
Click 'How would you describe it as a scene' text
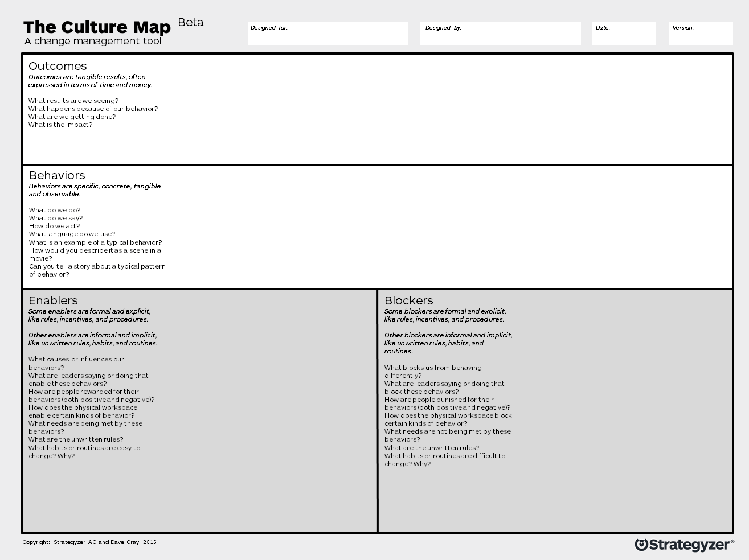(95, 254)
